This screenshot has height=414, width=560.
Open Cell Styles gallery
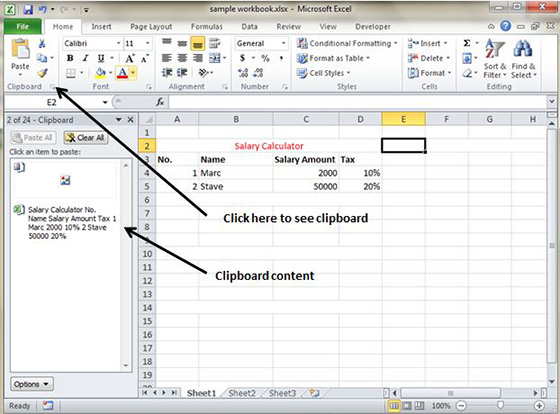324,73
